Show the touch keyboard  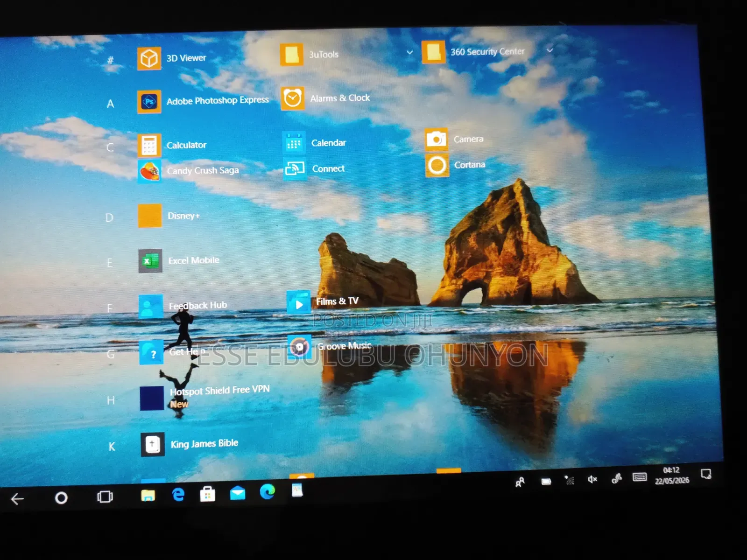tap(640, 476)
